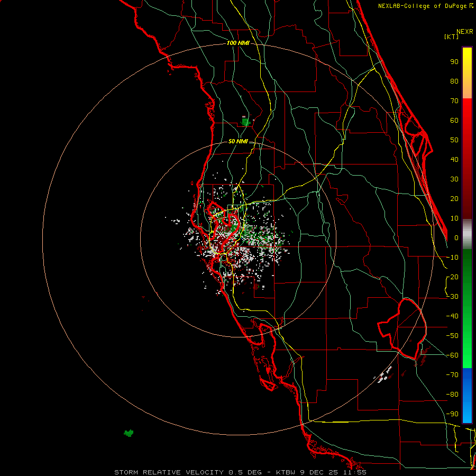Click the blue bottom segment of color bar
The height and width of the screenshot is (476, 476).
click(x=467, y=396)
